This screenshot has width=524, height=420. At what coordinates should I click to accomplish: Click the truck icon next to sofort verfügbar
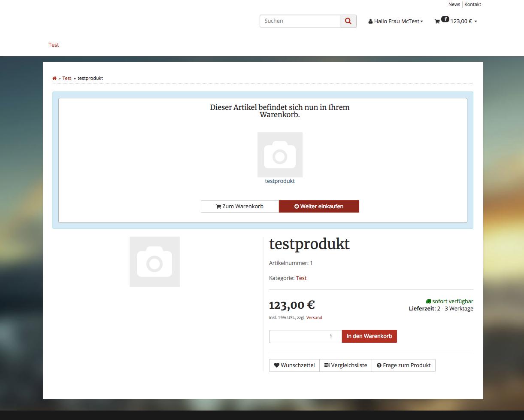pyautogui.click(x=428, y=301)
